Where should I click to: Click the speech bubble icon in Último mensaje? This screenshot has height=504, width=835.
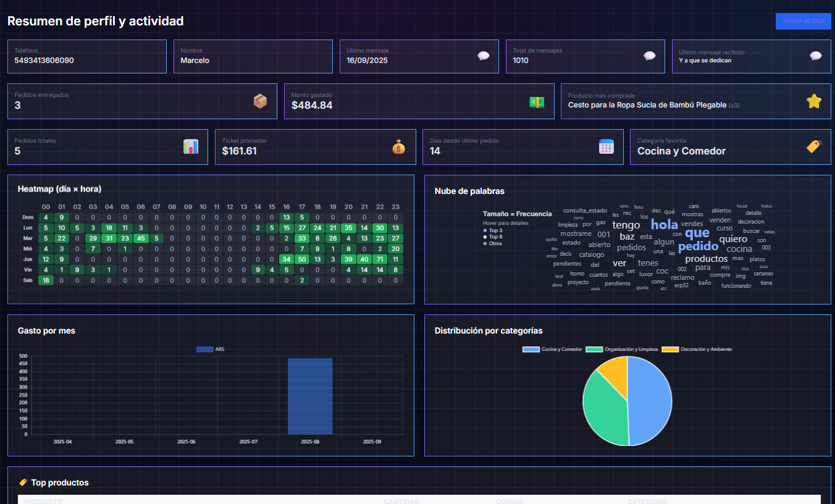coord(484,56)
